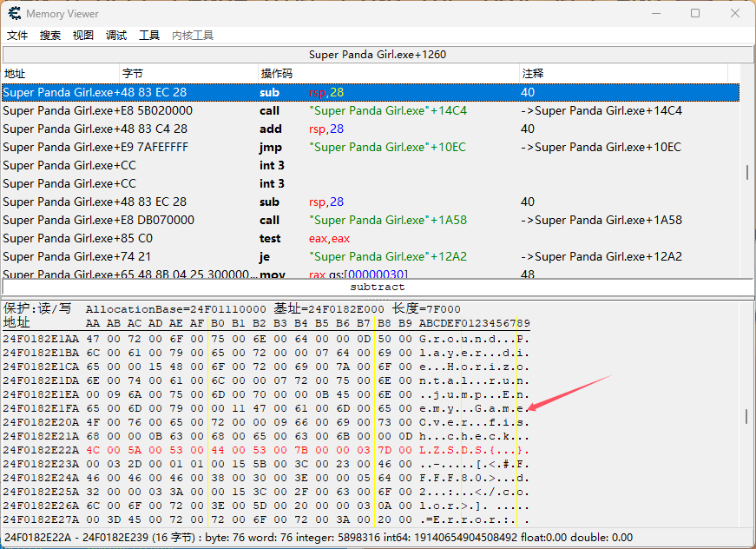
Task: Click the 长度=7F000 label
Action: pyautogui.click(x=426, y=308)
